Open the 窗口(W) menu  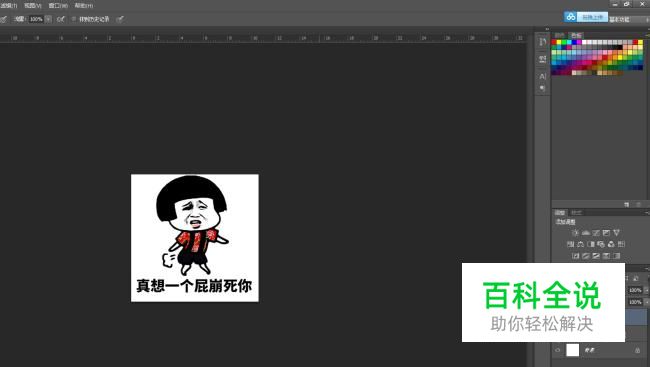pyautogui.click(x=58, y=5)
